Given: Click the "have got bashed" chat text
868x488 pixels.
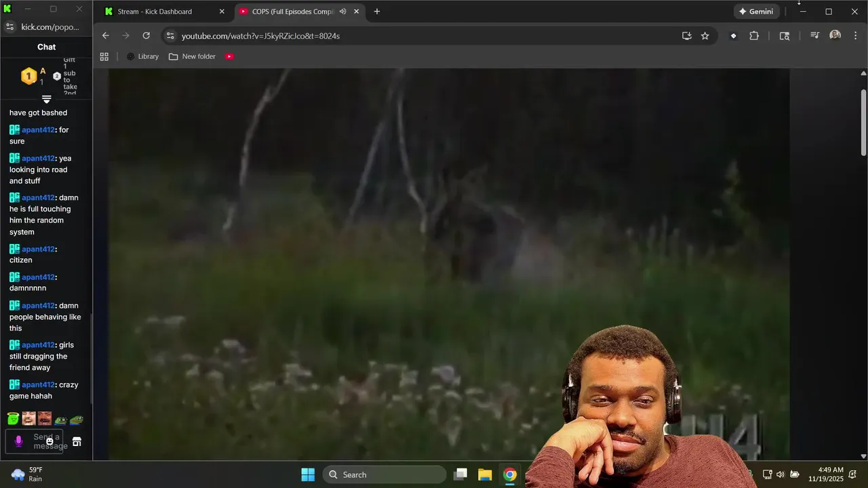Looking at the screenshot, I should 39,113.
